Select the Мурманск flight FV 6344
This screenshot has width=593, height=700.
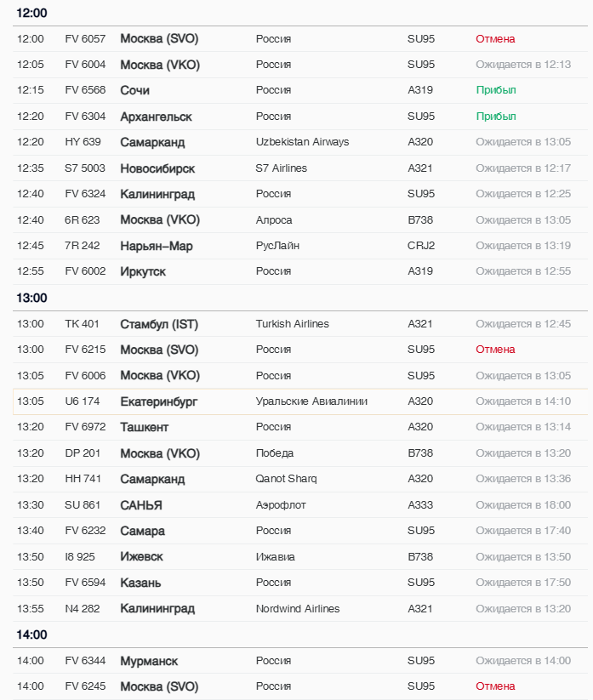point(149,661)
